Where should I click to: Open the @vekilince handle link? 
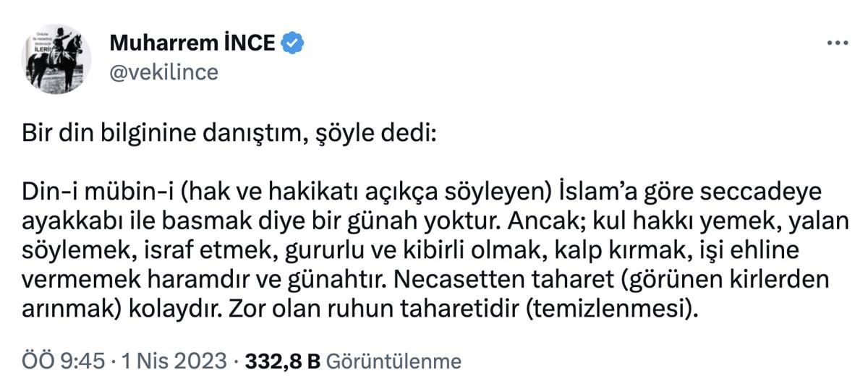coord(163,72)
